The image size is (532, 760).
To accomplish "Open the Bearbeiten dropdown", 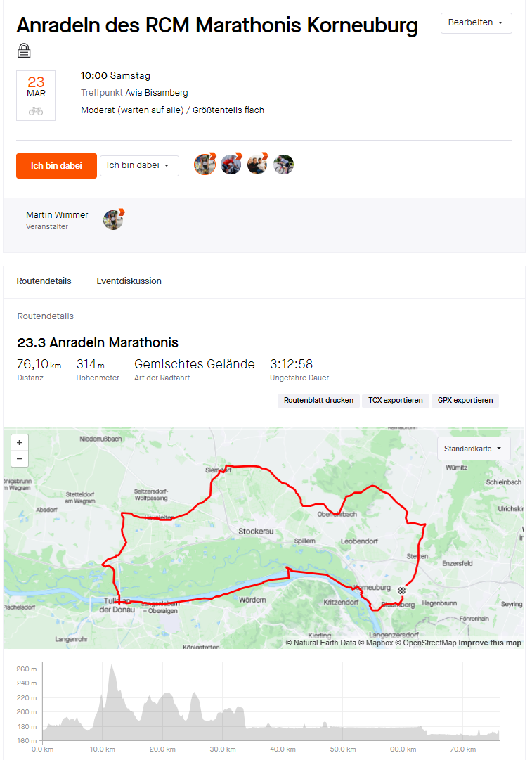I will [x=476, y=22].
